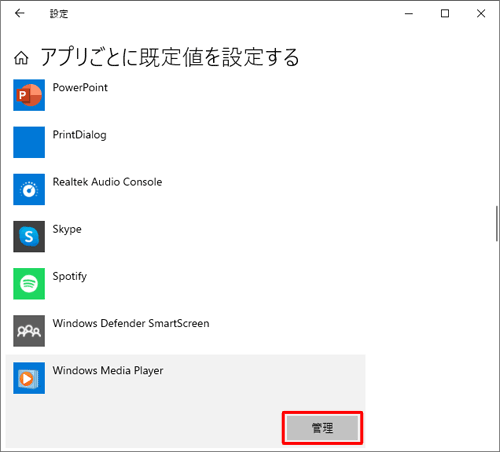Select the Realtek Audio Console text
500x452 pixels.
(107, 182)
